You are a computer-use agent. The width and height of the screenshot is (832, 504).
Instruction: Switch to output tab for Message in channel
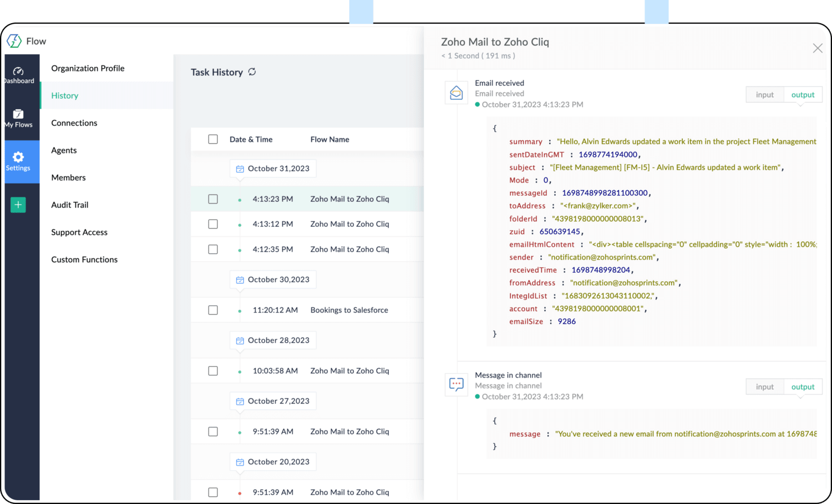pos(803,387)
